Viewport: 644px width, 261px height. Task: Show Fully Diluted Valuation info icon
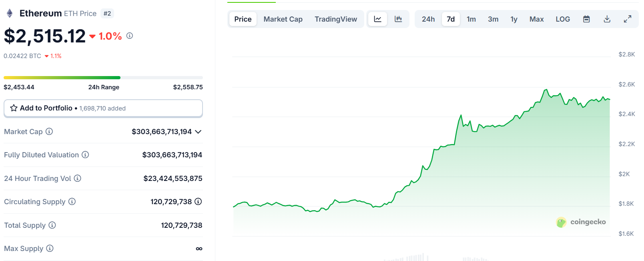(85, 155)
